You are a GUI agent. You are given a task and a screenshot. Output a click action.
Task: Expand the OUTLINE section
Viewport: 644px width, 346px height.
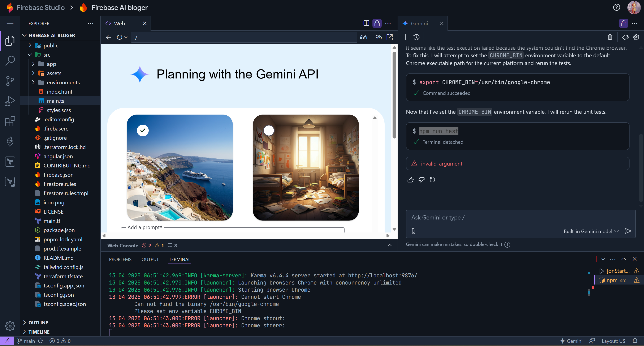pos(38,322)
